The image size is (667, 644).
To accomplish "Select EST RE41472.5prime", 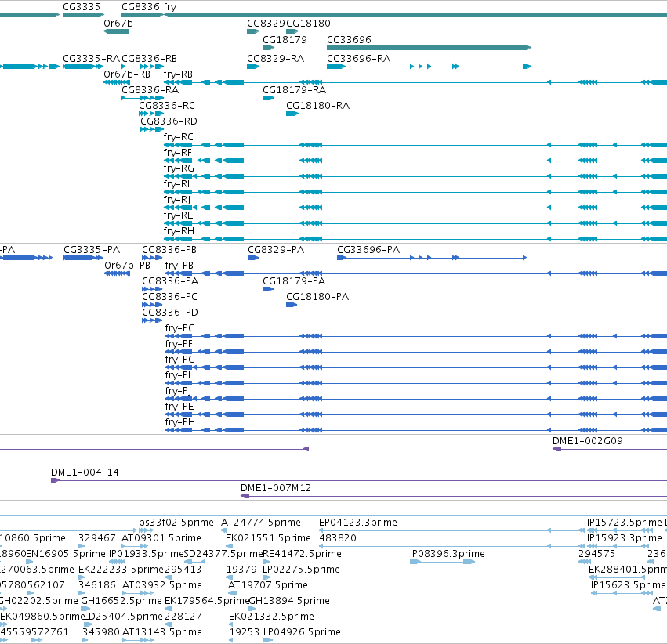I will (302, 554).
